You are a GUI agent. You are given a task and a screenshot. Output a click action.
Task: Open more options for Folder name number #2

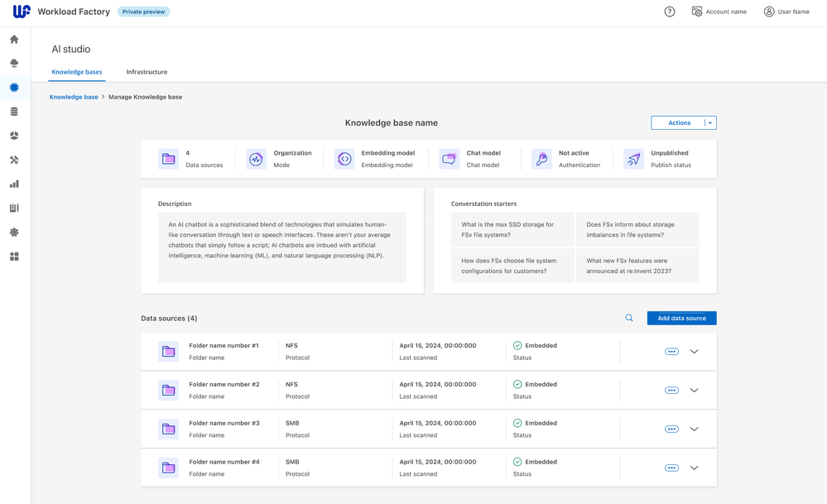[671, 390]
